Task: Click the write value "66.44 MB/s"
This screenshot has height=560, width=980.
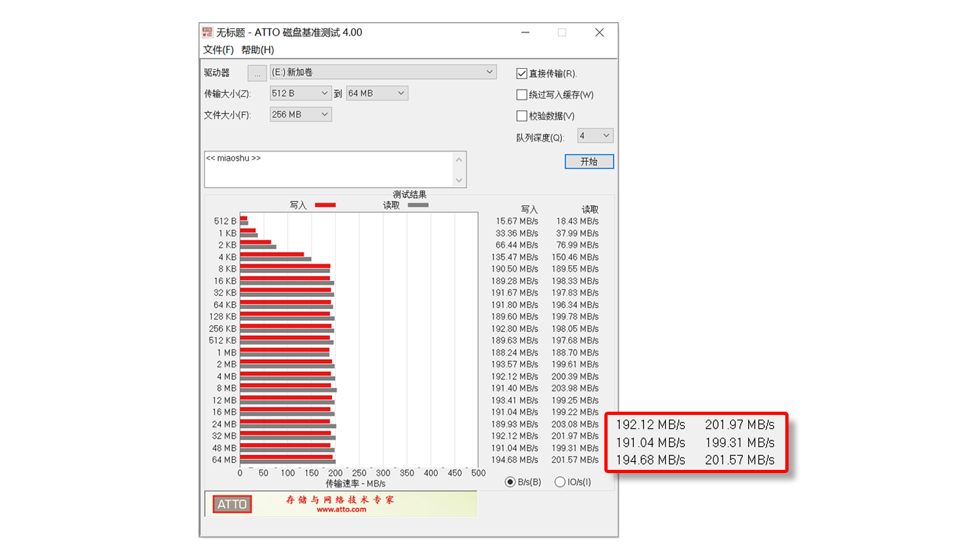Action: [x=517, y=245]
